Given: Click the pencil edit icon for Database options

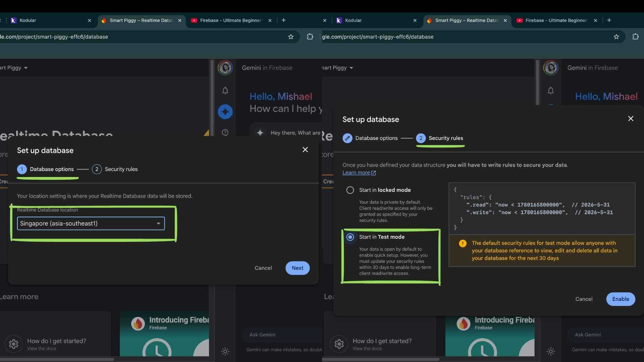Looking at the screenshot, I should (347, 138).
